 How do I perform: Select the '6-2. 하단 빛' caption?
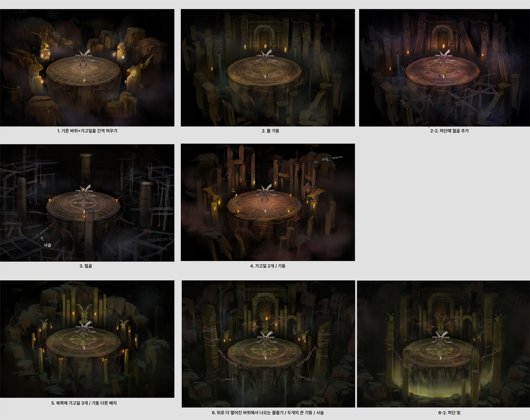point(449,413)
